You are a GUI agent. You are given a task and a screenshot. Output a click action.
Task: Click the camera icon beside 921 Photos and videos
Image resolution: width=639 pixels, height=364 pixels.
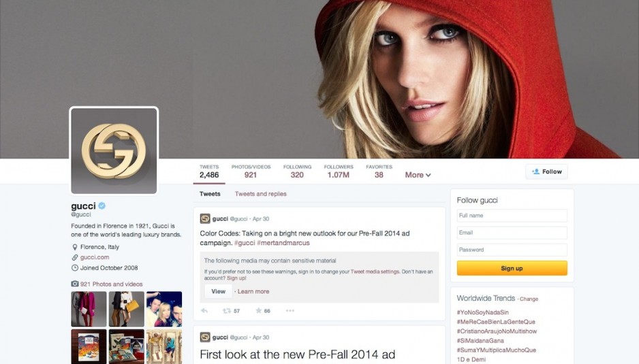(x=74, y=284)
